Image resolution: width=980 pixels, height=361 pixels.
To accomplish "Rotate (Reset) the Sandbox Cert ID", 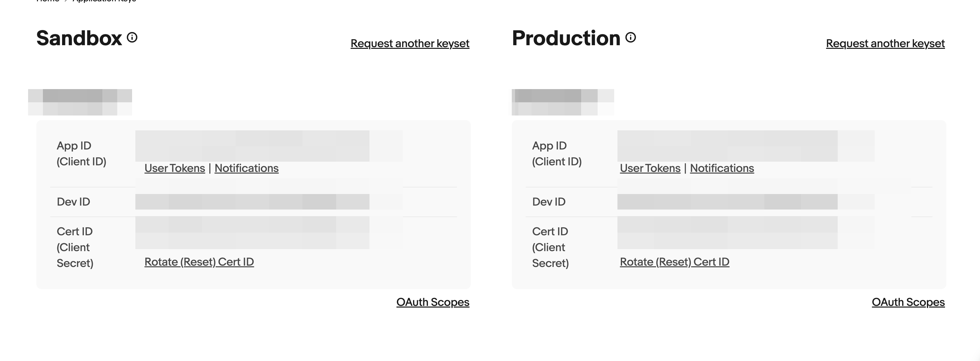I will (199, 262).
